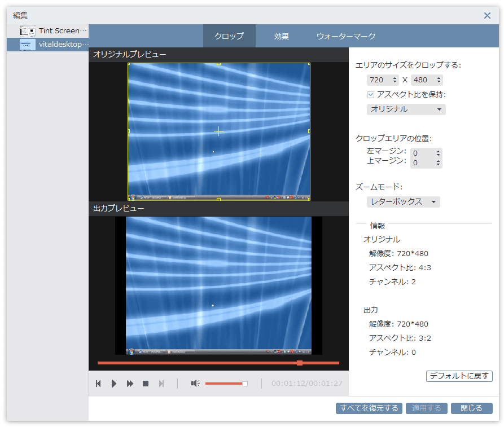Click the アスペクト比: 3:2 text
504x427 pixels.
[x=400, y=338]
